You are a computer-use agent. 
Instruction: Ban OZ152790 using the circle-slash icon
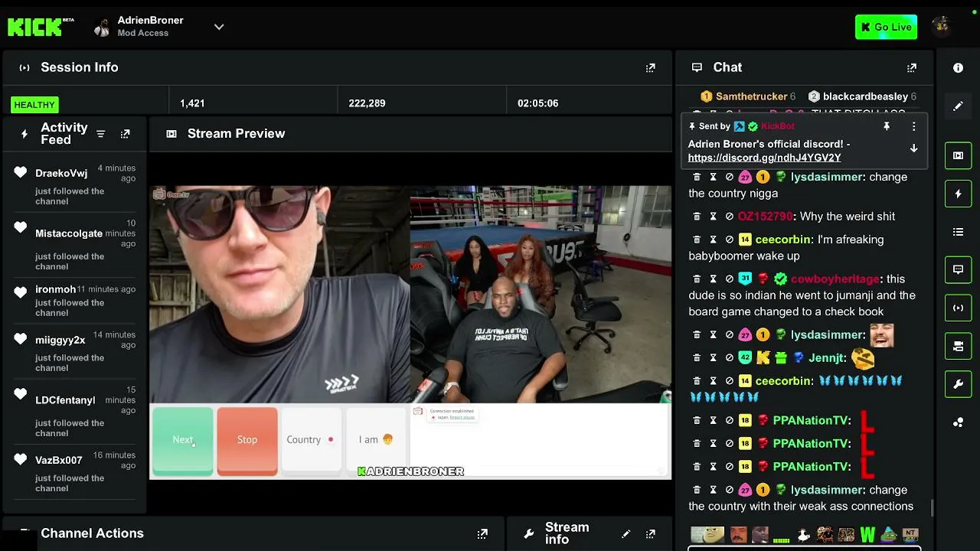click(729, 217)
